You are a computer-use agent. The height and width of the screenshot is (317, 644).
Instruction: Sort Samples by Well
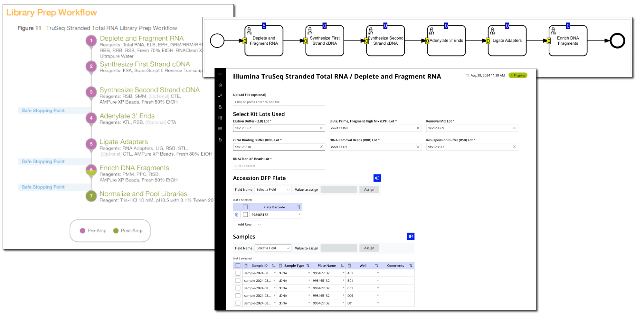click(376, 266)
